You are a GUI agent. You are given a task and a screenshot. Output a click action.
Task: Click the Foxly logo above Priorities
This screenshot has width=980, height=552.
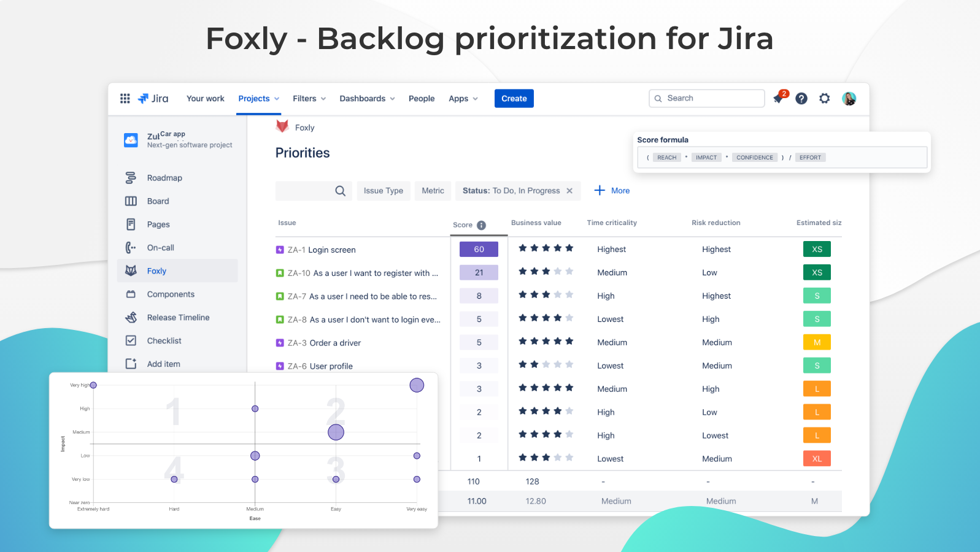point(282,126)
